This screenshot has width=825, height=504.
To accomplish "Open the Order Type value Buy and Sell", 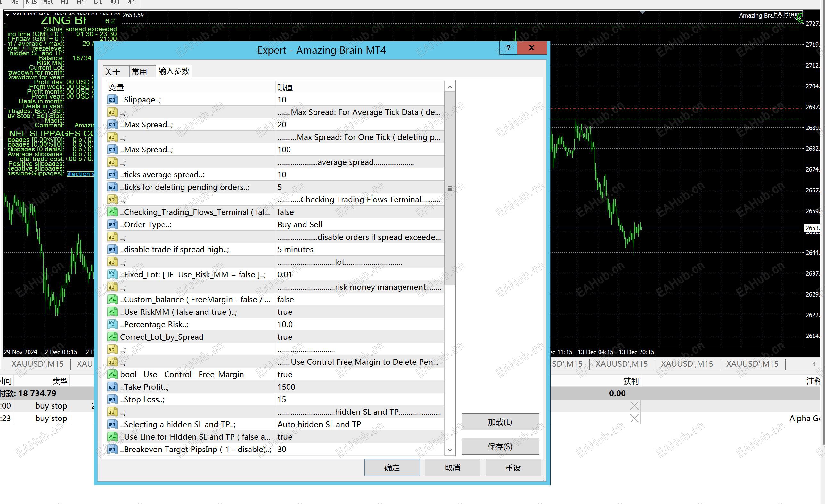I will pos(360,224).
